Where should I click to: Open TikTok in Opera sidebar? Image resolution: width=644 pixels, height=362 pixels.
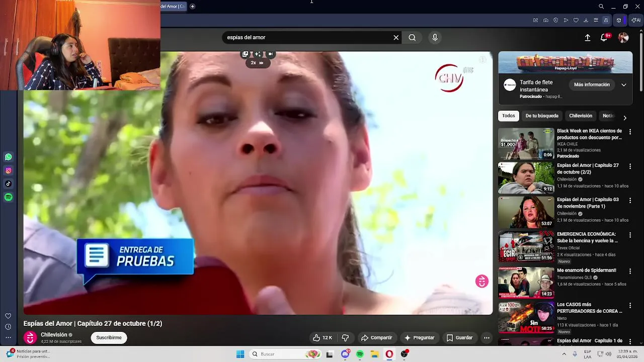pos(8,184)
